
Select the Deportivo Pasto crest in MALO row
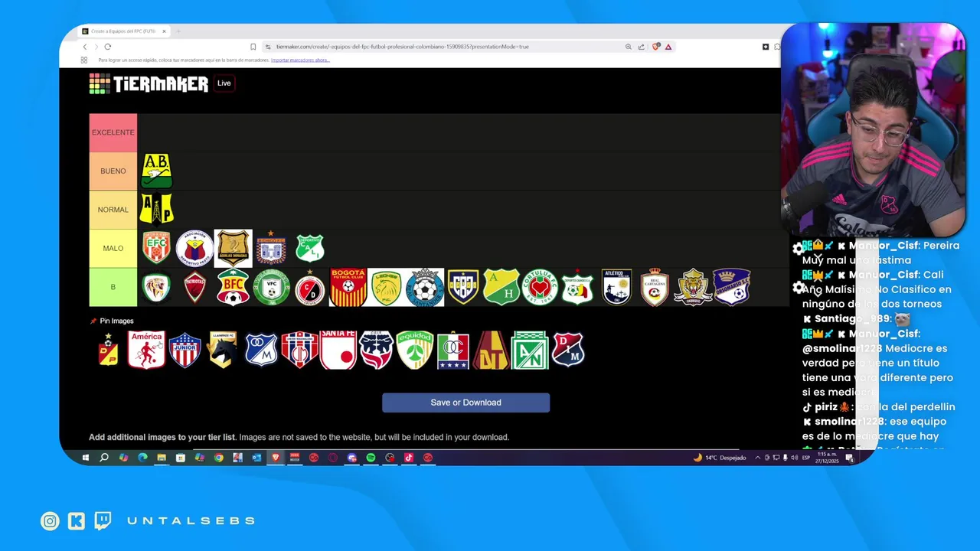click(x=194, y=249)
